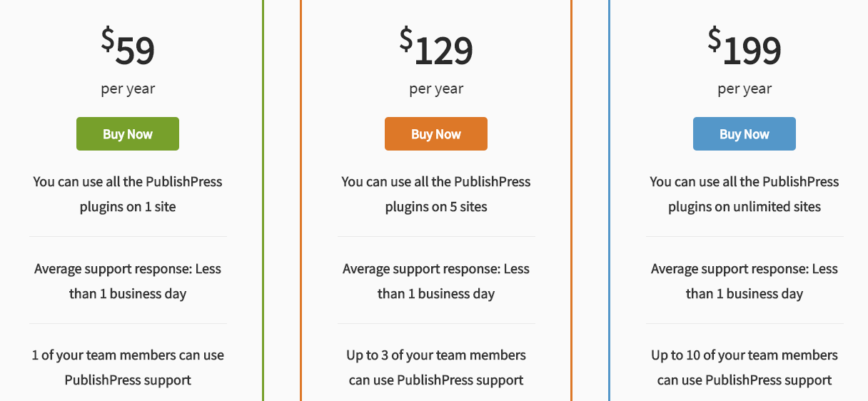Click support response text in the orange plan
868x401 pixels.
[x=436, y=281]
